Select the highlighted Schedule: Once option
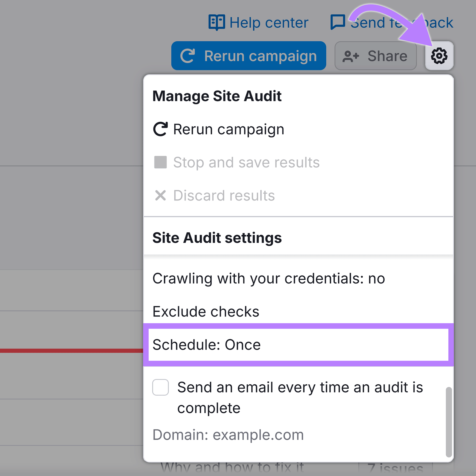Viewport: 476px width, 476px height. click(207, 345)
